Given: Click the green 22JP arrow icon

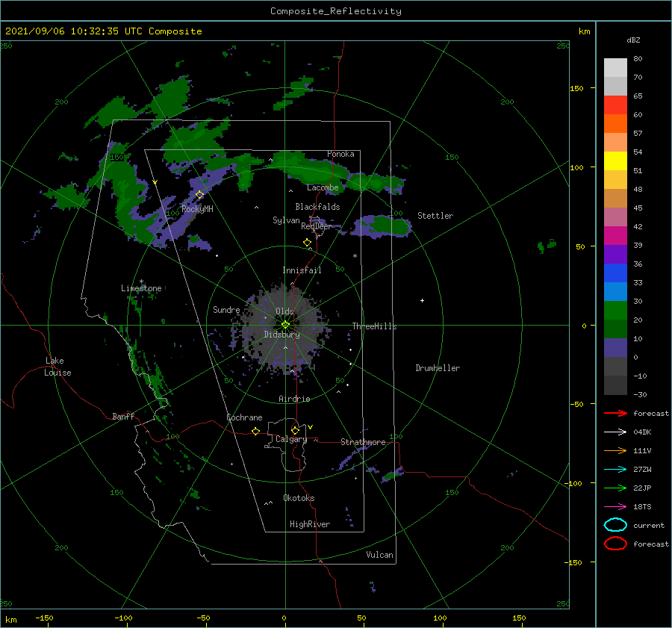Looking at the screenshot, I should click(615, 488).
